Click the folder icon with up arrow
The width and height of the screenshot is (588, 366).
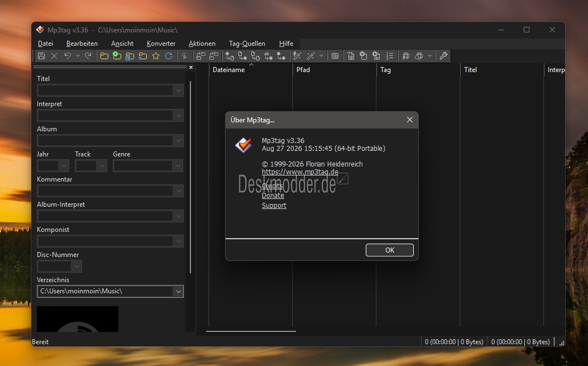143,56
